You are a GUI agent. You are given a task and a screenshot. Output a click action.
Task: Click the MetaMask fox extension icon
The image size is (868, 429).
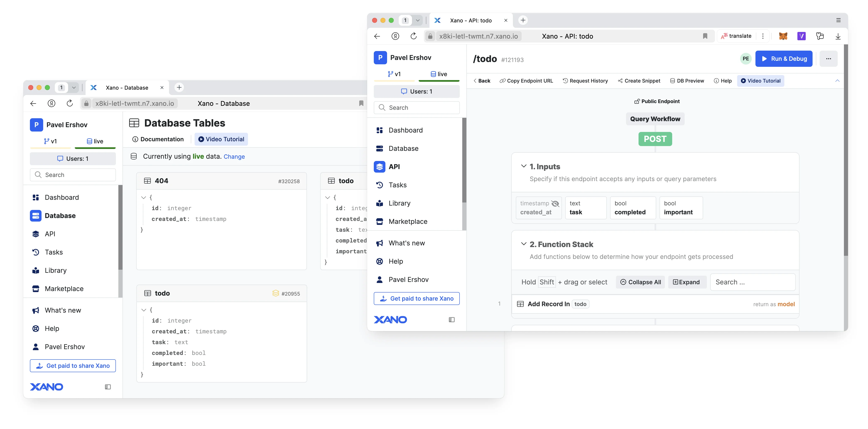[x=783, y=36]
